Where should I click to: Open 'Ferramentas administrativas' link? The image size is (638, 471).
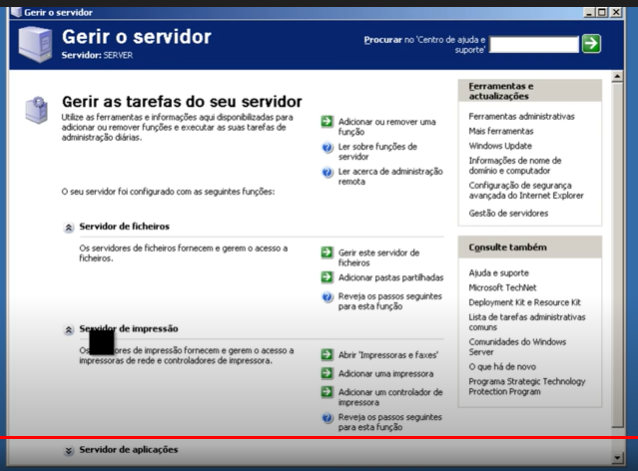[x=521, y=116]
